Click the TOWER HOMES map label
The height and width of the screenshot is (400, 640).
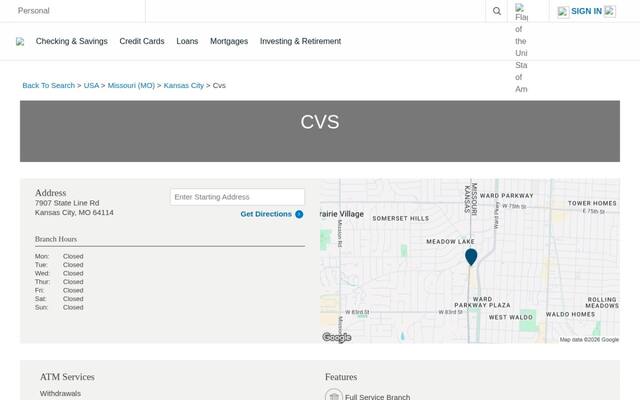pos(592,203)
